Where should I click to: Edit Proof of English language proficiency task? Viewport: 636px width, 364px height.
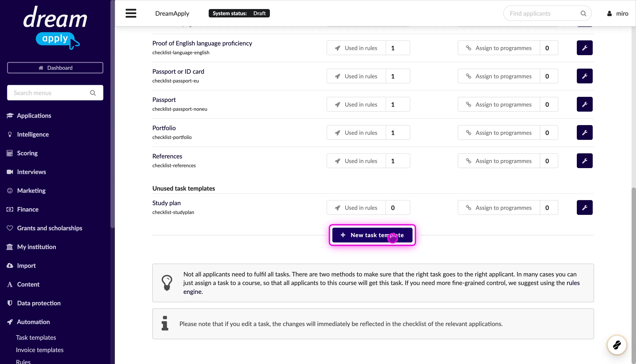585,48
